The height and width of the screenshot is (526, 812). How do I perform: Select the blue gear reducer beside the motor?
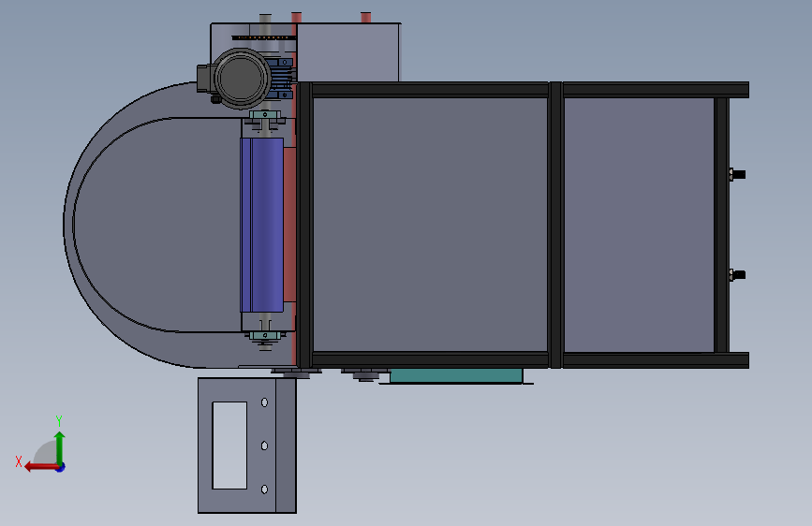click(x=281, y=79)
